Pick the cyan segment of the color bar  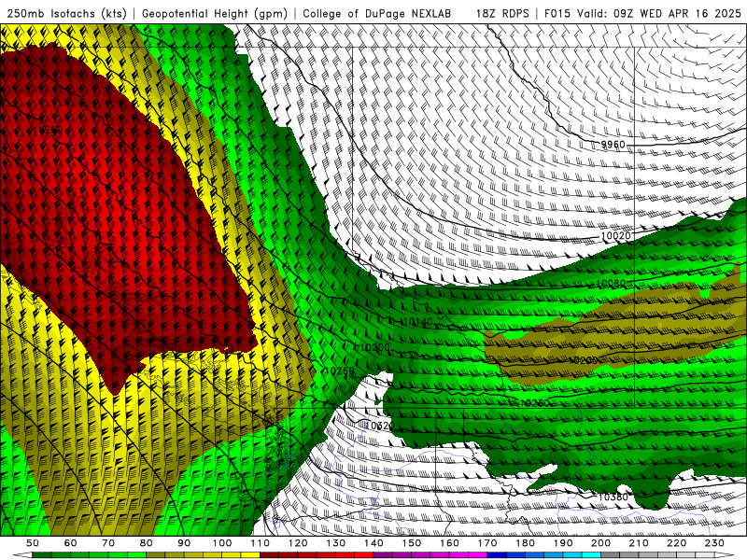[591, 555]
